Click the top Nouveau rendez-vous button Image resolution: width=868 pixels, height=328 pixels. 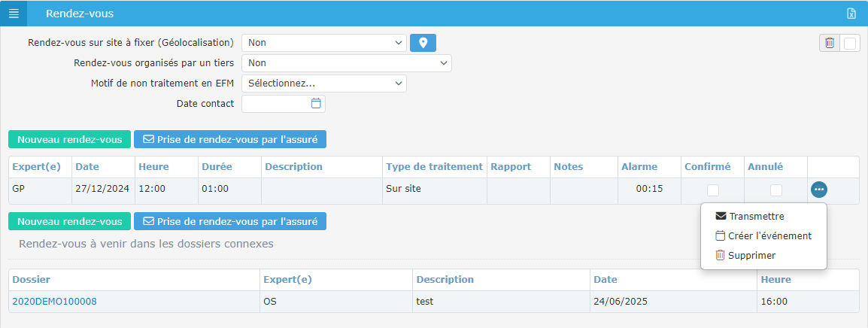click(69, 139)
